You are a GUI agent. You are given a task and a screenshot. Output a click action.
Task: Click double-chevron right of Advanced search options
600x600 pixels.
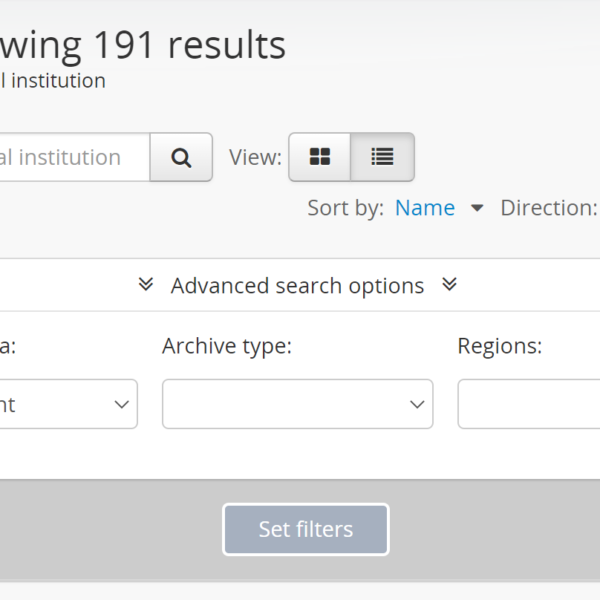[449, 285]
